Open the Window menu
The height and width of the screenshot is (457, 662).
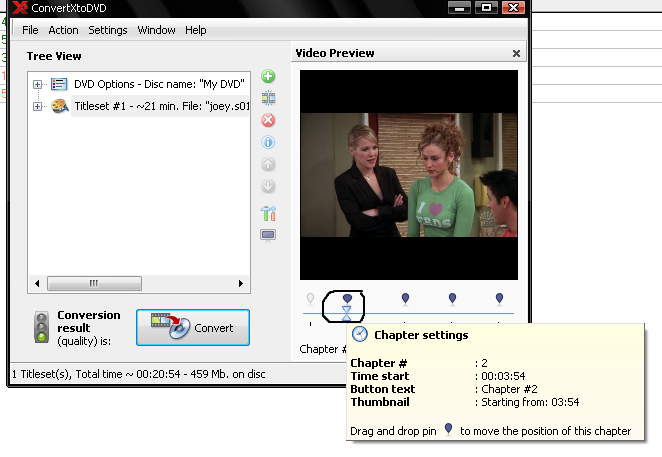156,30
